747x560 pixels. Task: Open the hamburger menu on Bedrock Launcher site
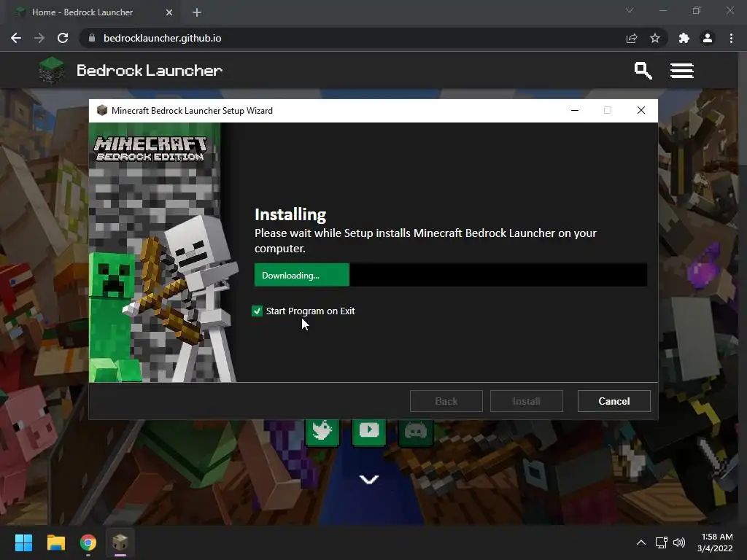pyautogui.click(x=682, y=71)
